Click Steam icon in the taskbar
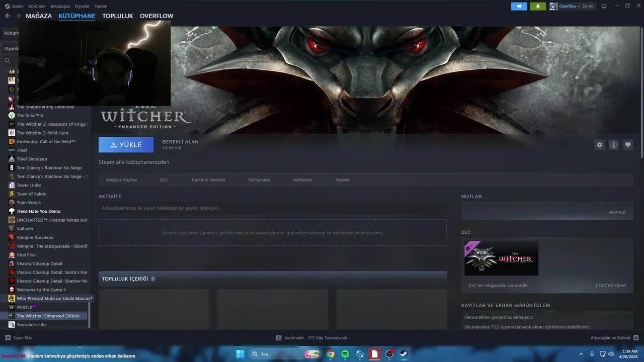This screenshot has width=644, height=362. pos(404,354)
